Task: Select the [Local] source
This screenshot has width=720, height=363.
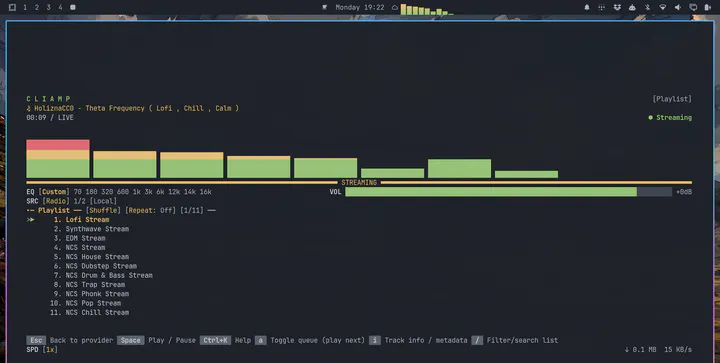Action: point(103,201)
